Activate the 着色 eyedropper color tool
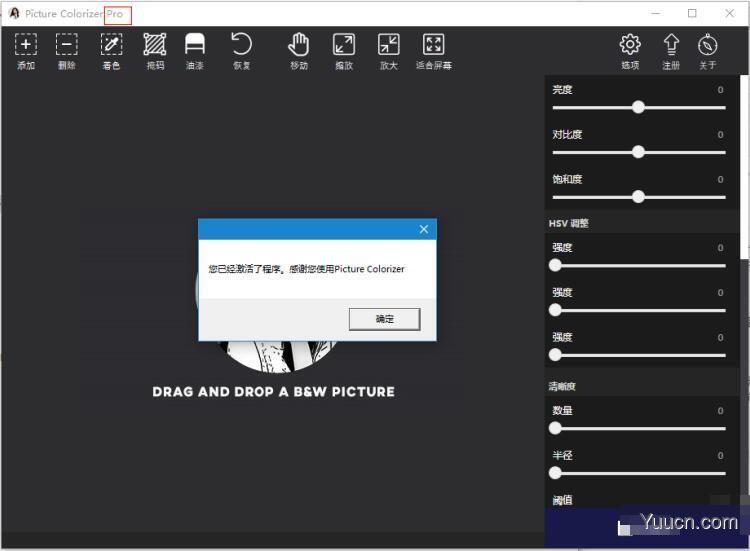750x551 pixels. (111, 51)
